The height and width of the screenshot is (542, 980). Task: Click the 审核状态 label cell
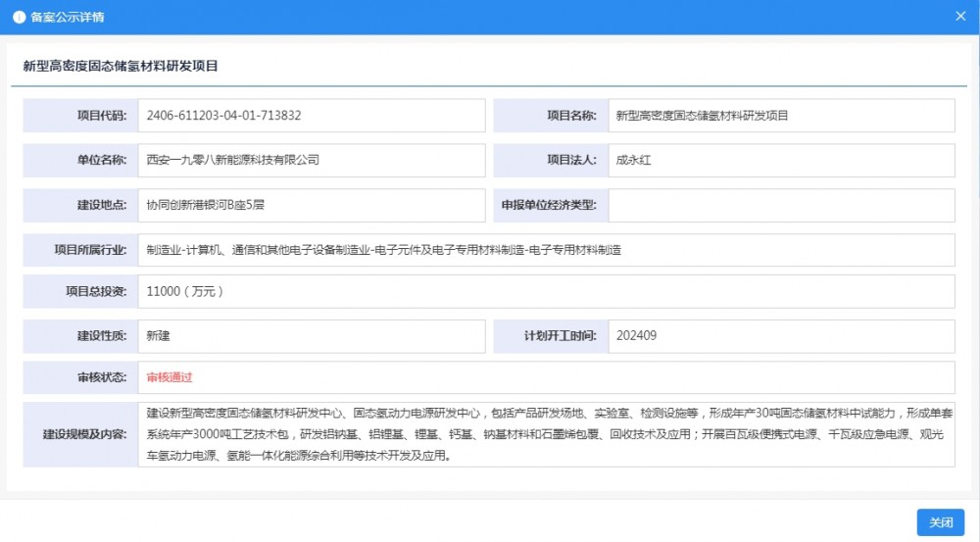[x=80, y=377]
